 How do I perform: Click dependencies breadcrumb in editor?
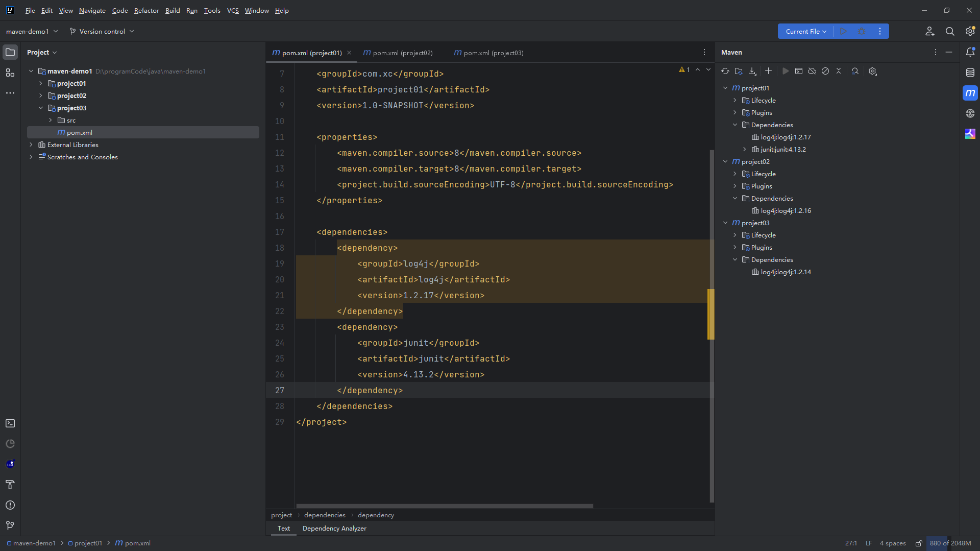[325, 515]
